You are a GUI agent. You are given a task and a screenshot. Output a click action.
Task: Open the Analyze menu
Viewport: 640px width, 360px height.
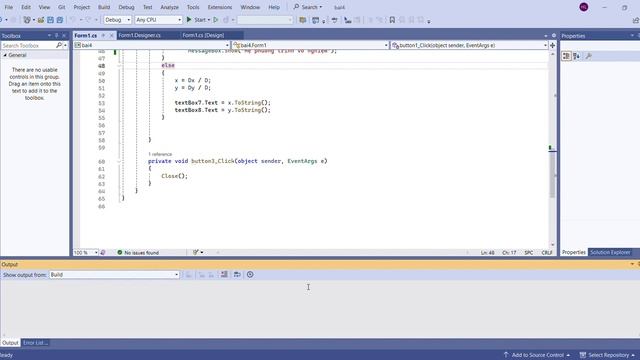169,7
